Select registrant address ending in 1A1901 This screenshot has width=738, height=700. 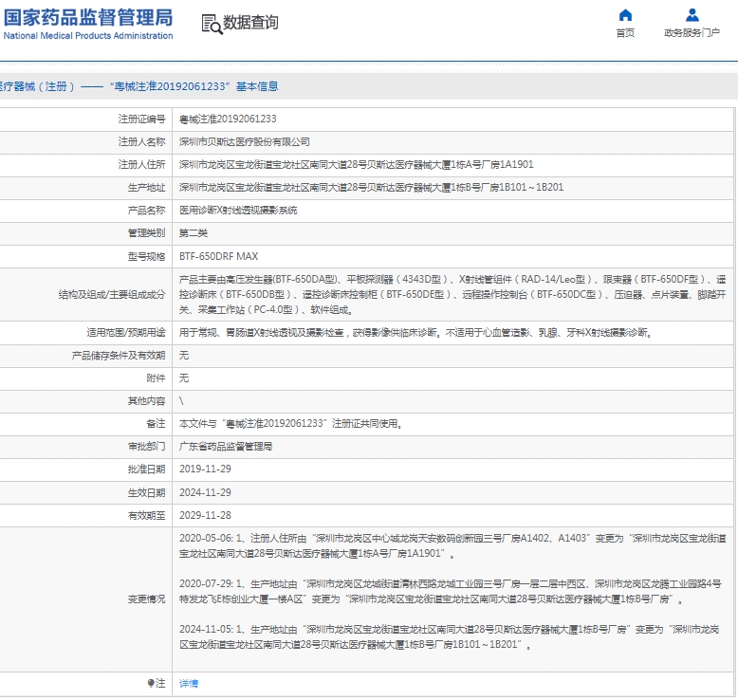click(357, 164)
